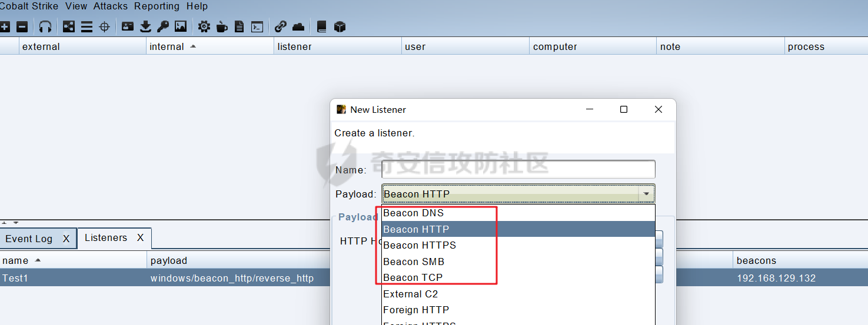Sort listeners by beacons column

pyautogui.click(x=800, y=260)
